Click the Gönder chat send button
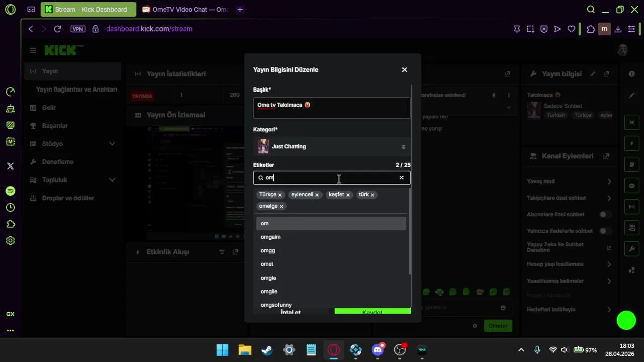 coord(498,326)
